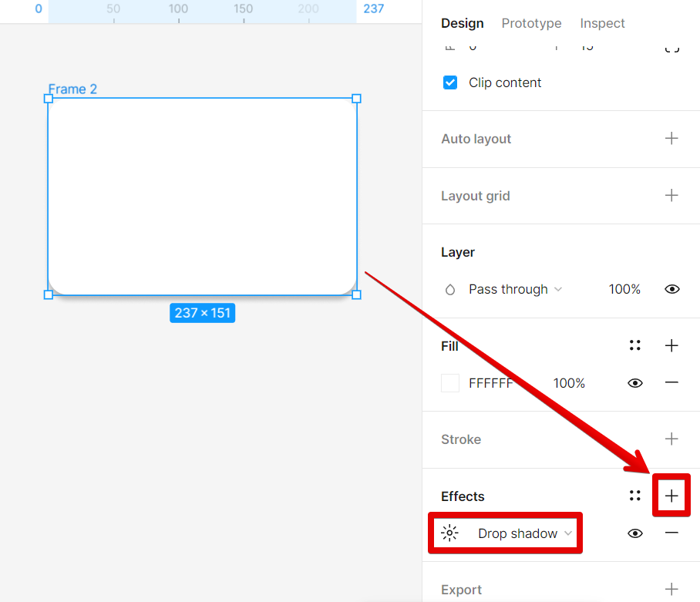Viewport: 700px width, 602px height.
Task: Hide the FFFFFF fill
Action: pos(635,383)
